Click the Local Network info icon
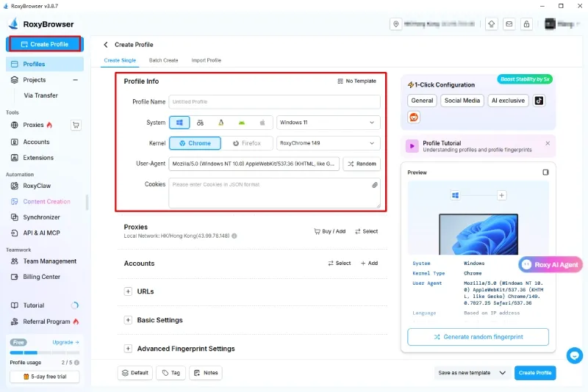 pos(234,236)
